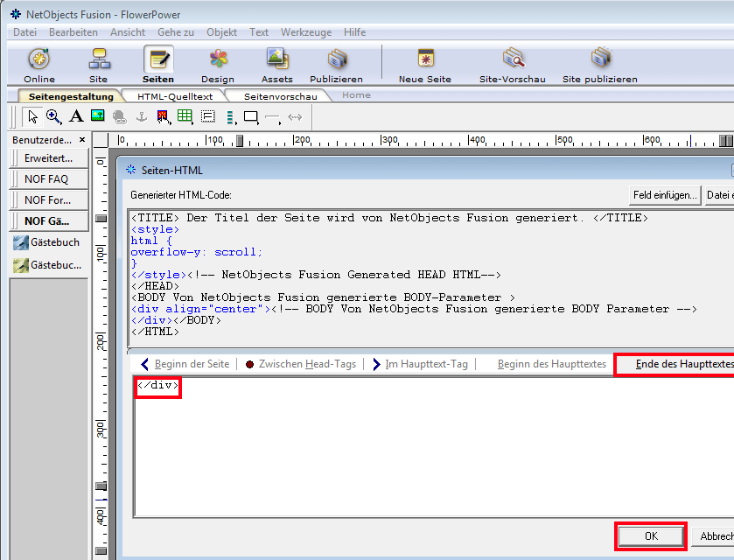Viewport: 734px width, 560px height.
Task: Select Beginn des Haupttextes tab
Action: [x=551, y=364]
